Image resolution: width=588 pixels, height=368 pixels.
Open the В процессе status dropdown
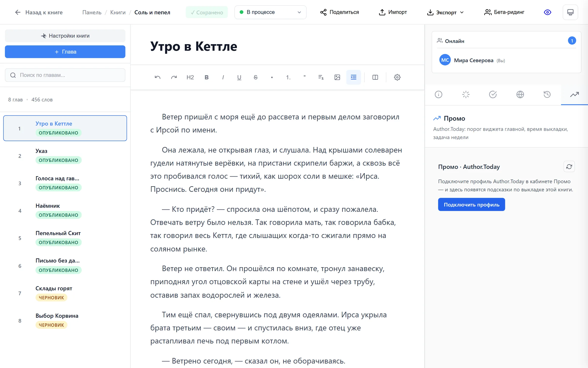pyautogui.click(x=270, y=12)
